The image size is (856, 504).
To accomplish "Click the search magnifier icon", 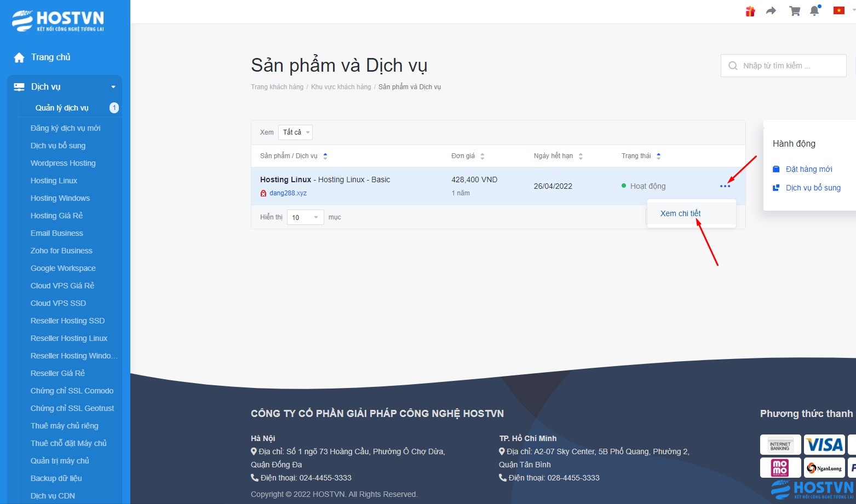I will pos(733,66).
